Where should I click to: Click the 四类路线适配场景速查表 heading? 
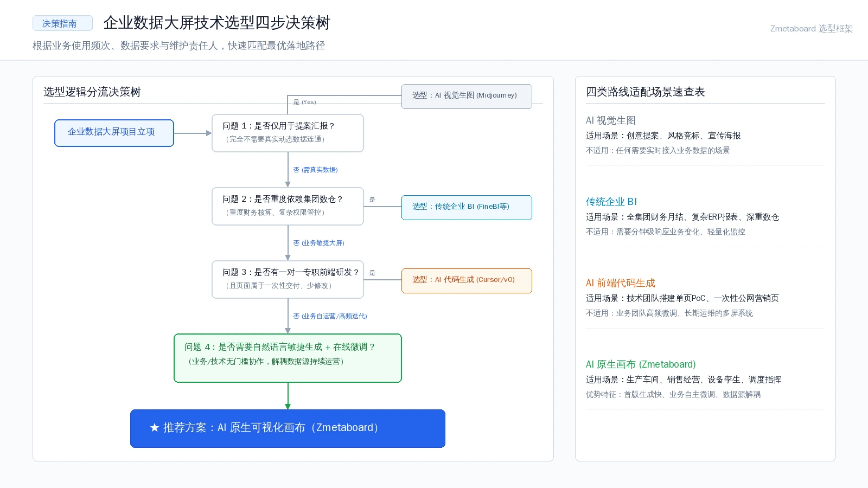click(645, 92)
